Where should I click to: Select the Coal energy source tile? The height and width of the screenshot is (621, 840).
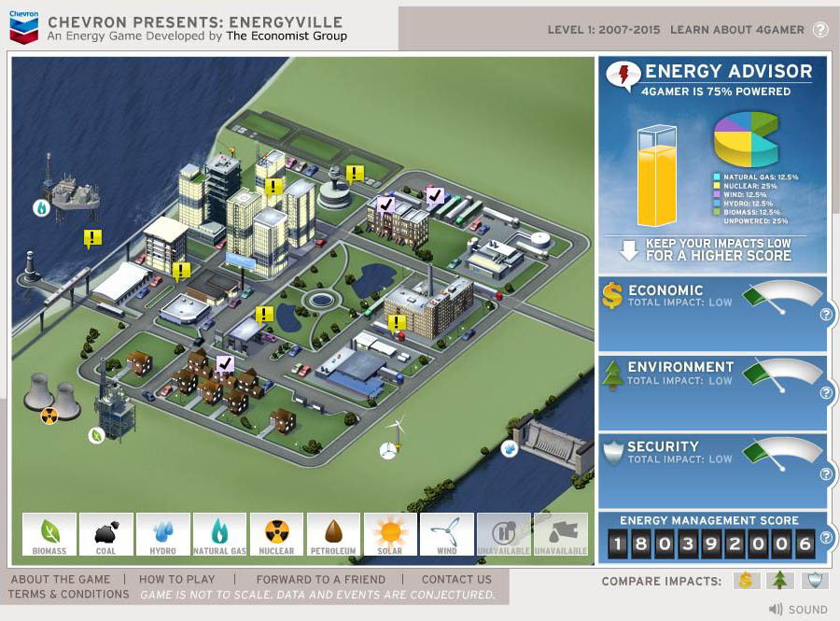[x=106, y=534]
